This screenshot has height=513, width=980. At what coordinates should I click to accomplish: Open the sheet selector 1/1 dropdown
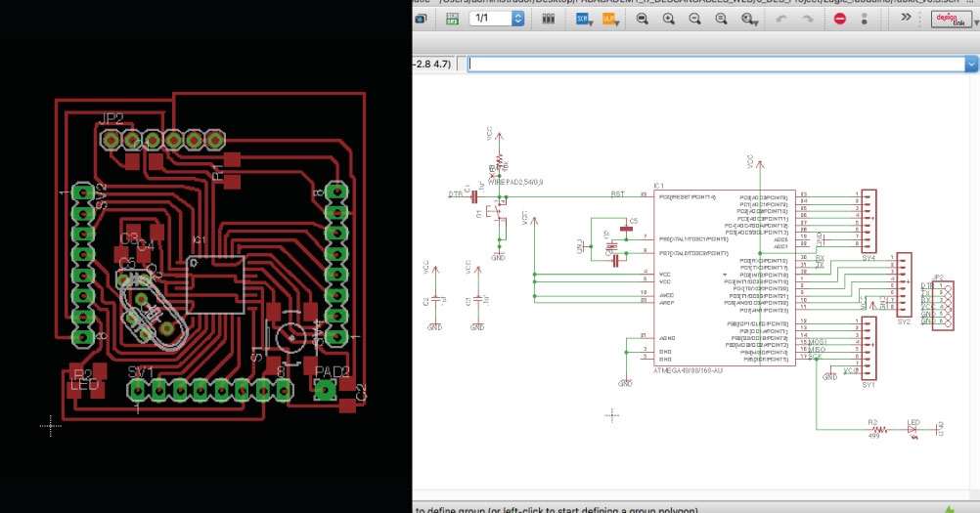click(x=497, y=19)
